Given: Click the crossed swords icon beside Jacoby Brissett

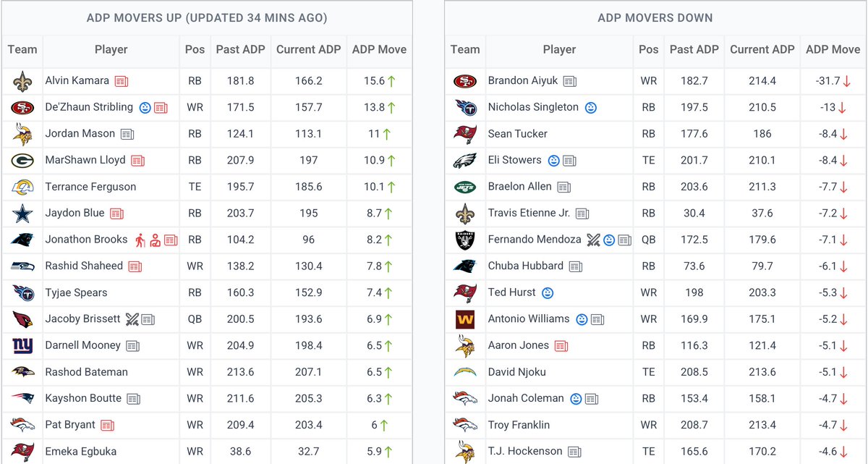Looking at the screenshot, I should (x=132, y=319).
